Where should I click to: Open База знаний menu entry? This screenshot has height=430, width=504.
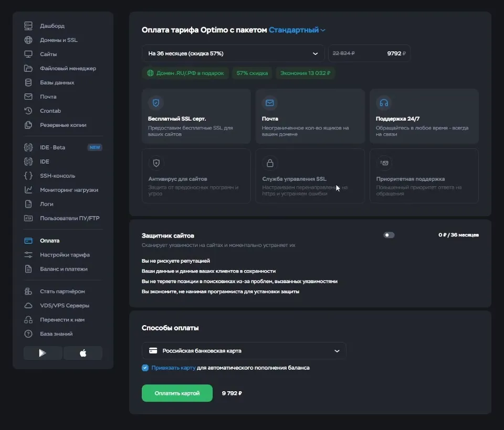click(x=56, y=334)
